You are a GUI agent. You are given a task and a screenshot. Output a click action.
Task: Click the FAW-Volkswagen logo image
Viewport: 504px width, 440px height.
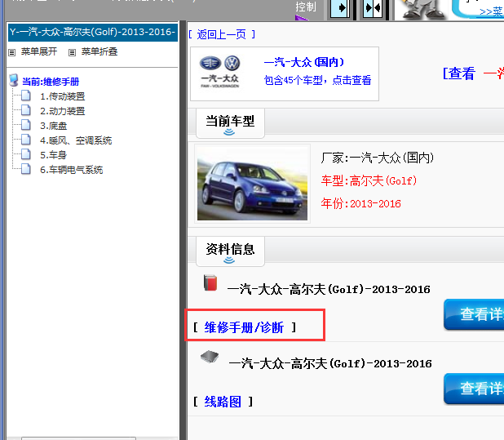220,72
